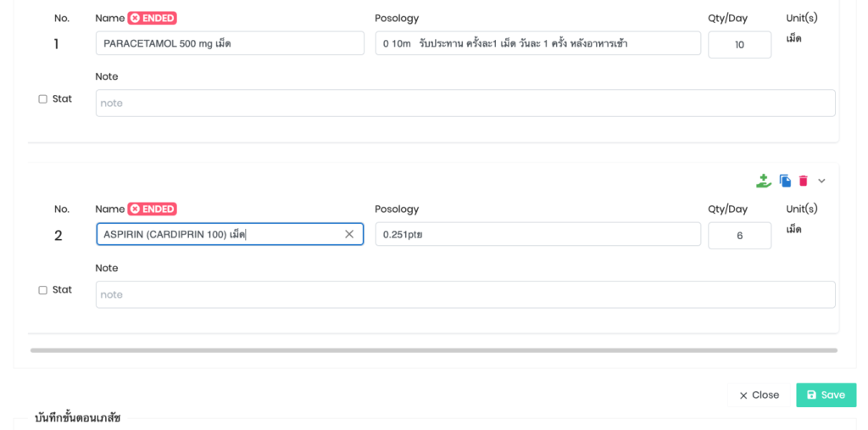868x430 pixels.
Task: Click Qty/Day field showing 6
Action: click(x=739, y=236)
